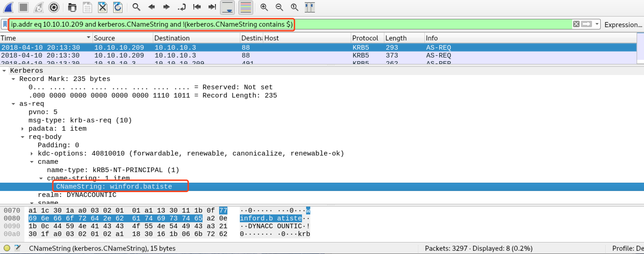Open capture options gear icon
The image size is (644, 254).
tap(54, 7)
